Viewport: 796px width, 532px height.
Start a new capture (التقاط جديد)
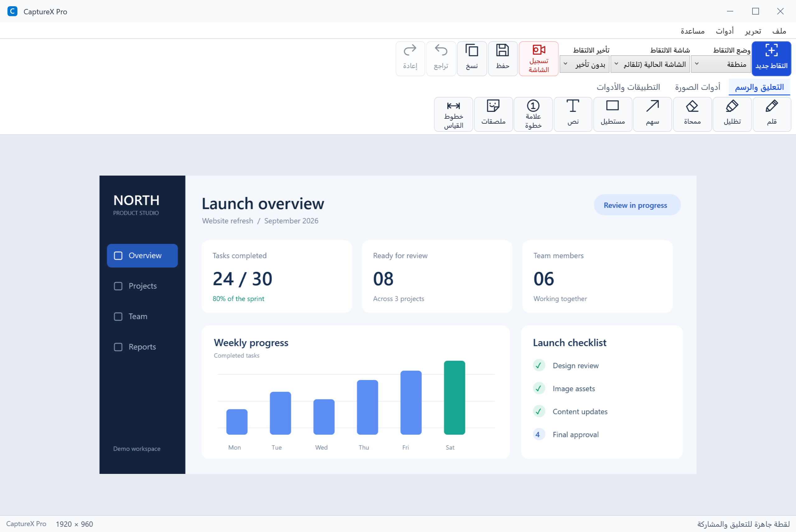(771, 59)
